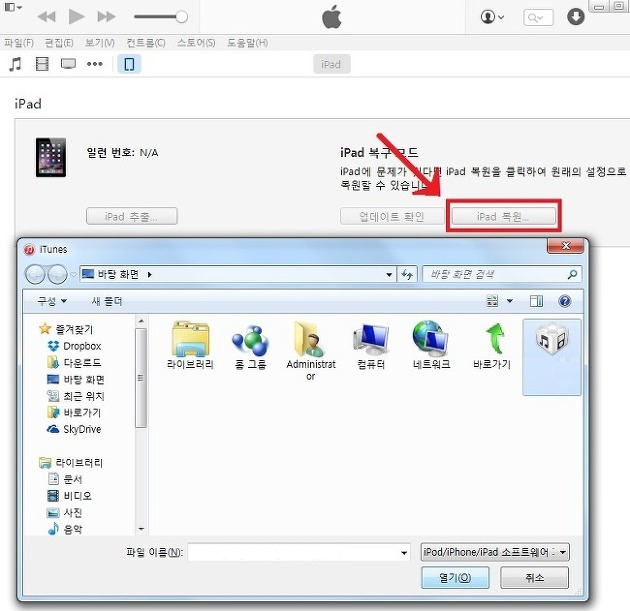Open the Movies library icon in iTunes
This screenshot has height=611, width=630.
[42, 64]
